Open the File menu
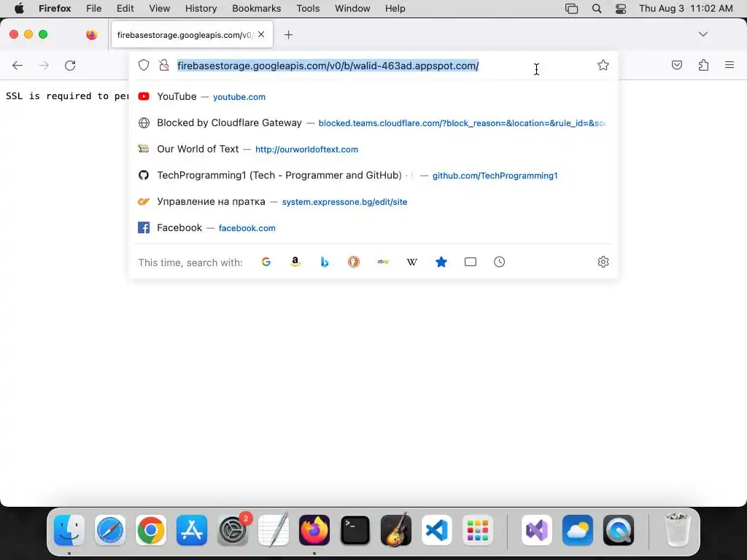Image resolution: width=747 pixels, height=560 pixels. point(93,9)
